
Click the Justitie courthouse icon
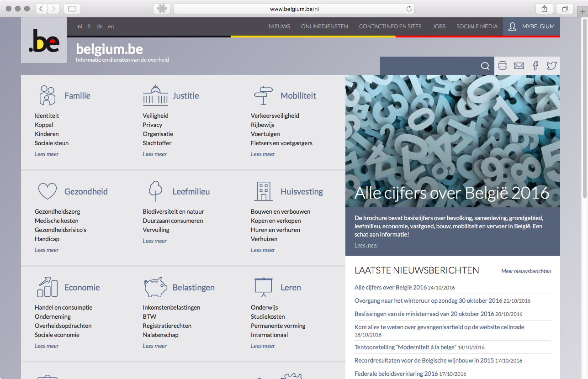coord(155,95)
